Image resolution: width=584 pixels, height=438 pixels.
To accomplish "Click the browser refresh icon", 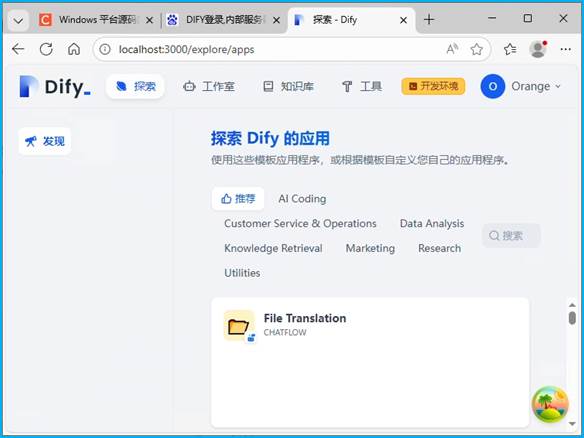I will point(46,49).
